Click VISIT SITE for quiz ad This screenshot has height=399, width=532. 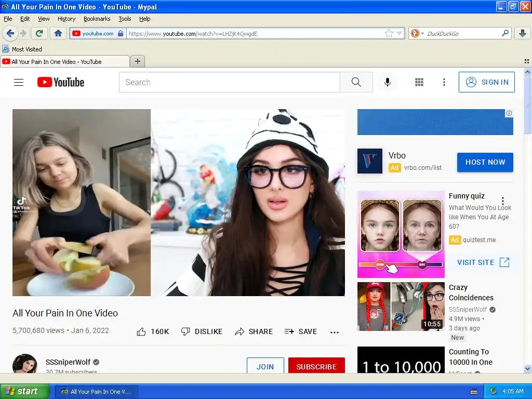(x=483, y=262)
